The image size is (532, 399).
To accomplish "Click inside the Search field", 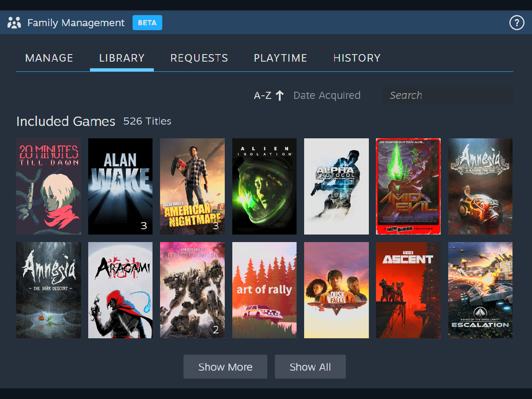I will click(448, 95).
